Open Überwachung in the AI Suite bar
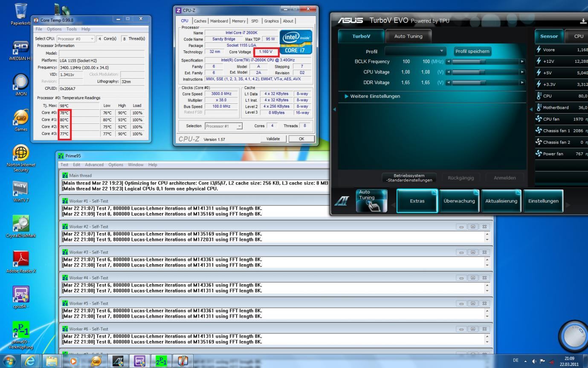This screenshot has width=588, height=368. coord(459,201)
